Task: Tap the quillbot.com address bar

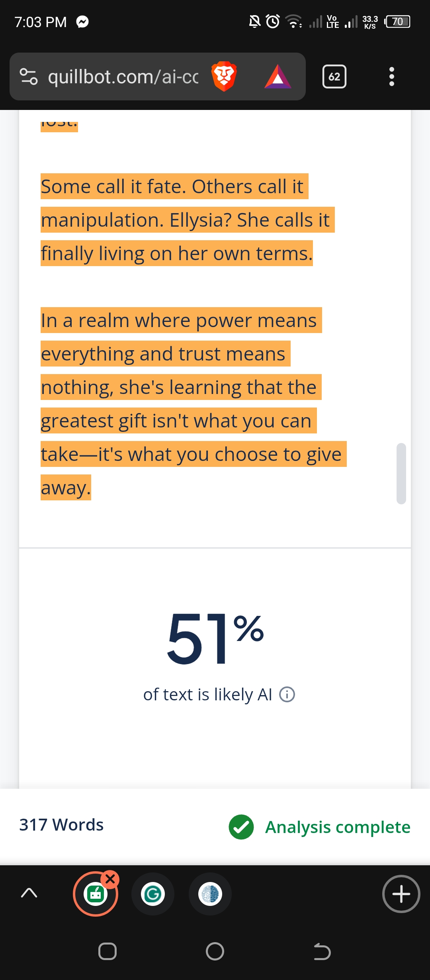Action: pyautogui.click(x=123, y=76)
